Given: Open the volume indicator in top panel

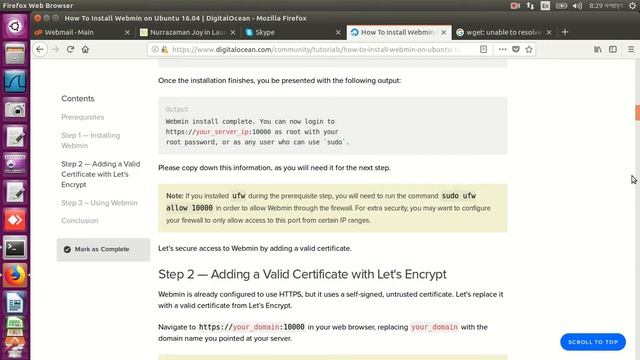Looking at the screenshot, I should pyautogui.click(x=577, y=6).
